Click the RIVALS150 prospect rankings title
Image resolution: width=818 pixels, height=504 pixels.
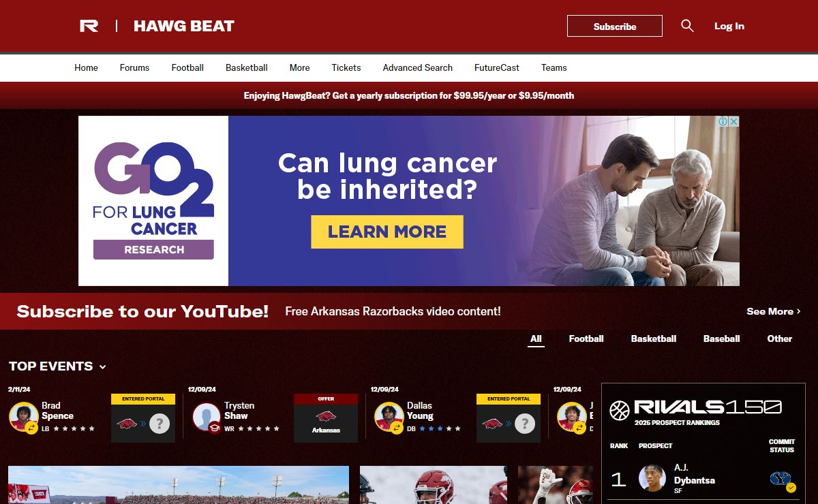pyautogui.click(x=708, y=407)
